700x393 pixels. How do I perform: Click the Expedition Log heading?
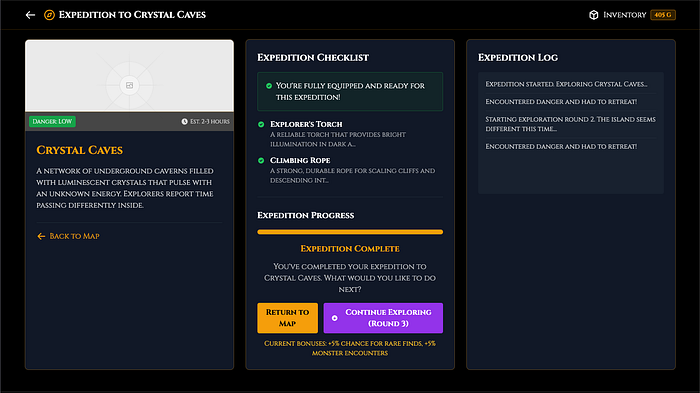518,58
